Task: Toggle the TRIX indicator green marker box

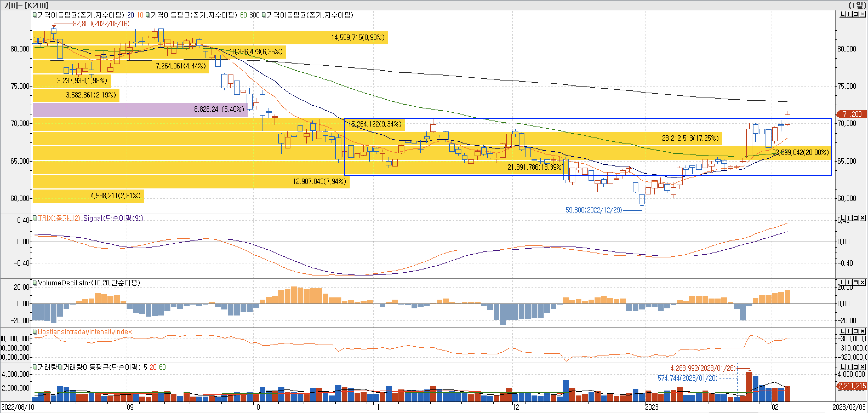Action: (x=35, y=218)
